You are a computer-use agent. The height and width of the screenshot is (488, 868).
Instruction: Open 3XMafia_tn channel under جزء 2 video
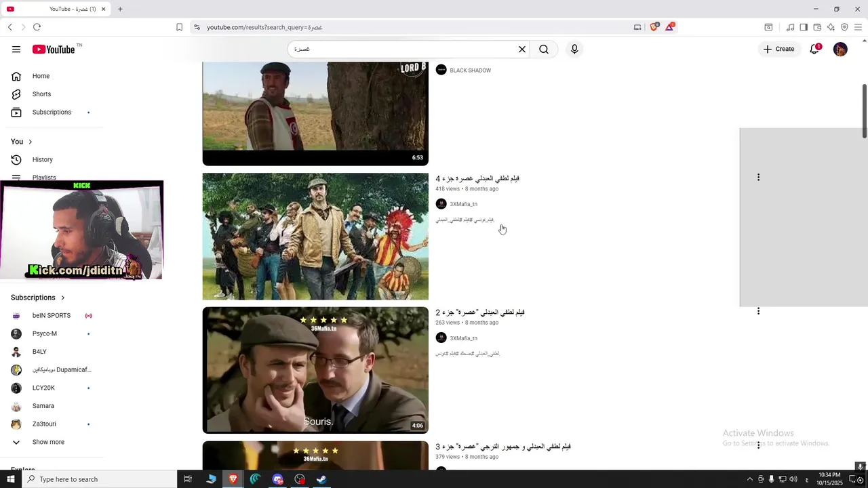[x=463, y=338]
